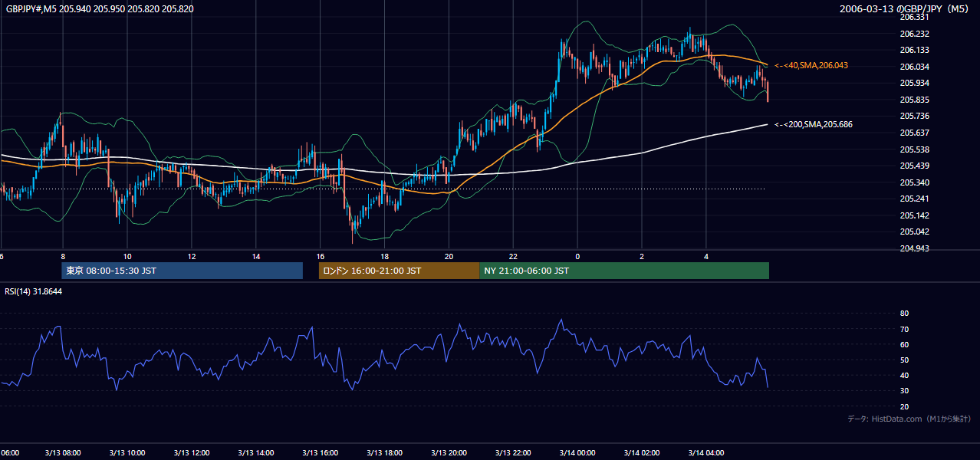
Task: Select the ロンドン 16:00-21:00 JST session bar
Action: [x=399, y=271]
